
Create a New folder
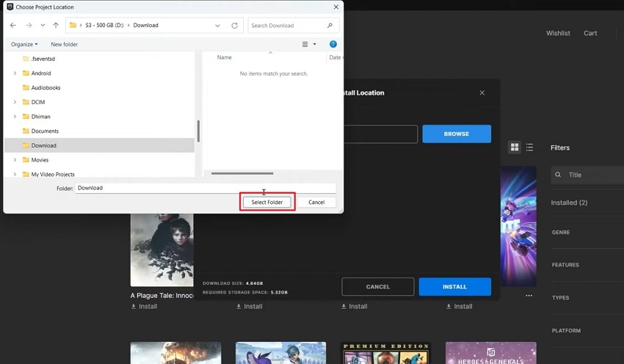(64, 44)
